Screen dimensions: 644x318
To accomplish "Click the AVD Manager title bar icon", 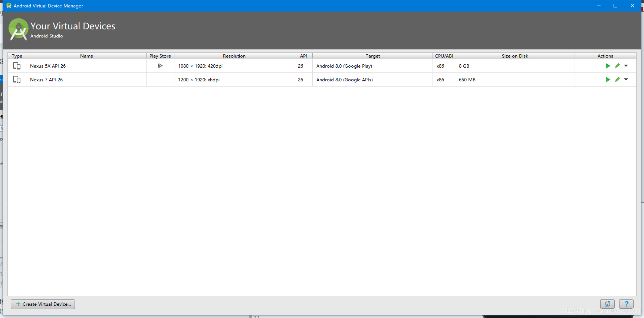I will 9,6.
